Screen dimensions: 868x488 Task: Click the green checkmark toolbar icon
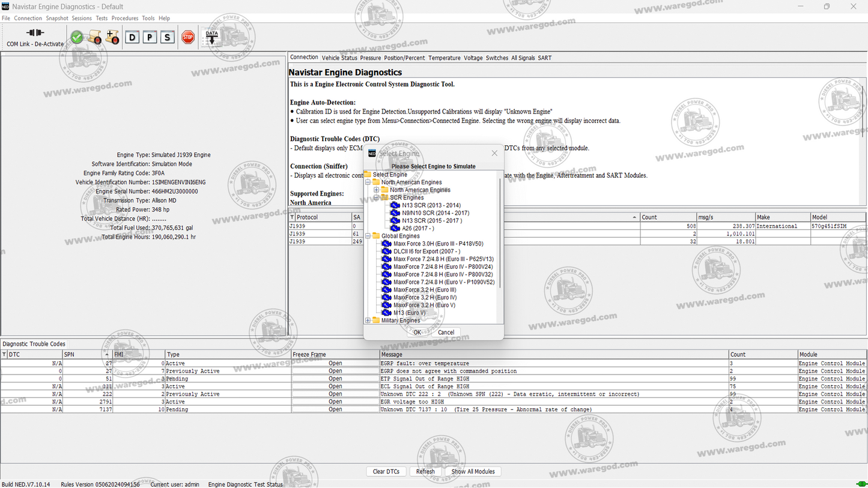pyautogui.click(x=77, y=37)
